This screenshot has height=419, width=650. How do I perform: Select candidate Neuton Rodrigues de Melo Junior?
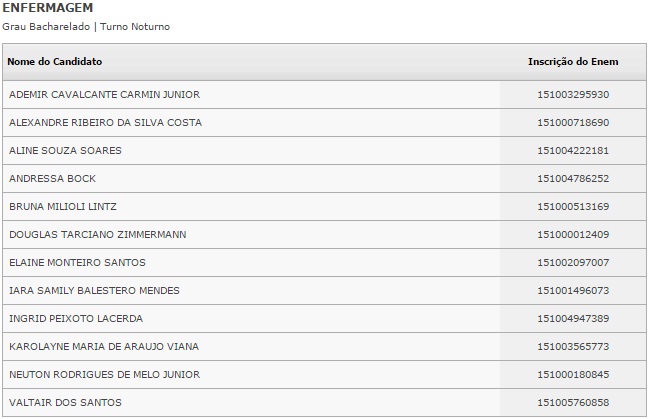pos(104,375)
